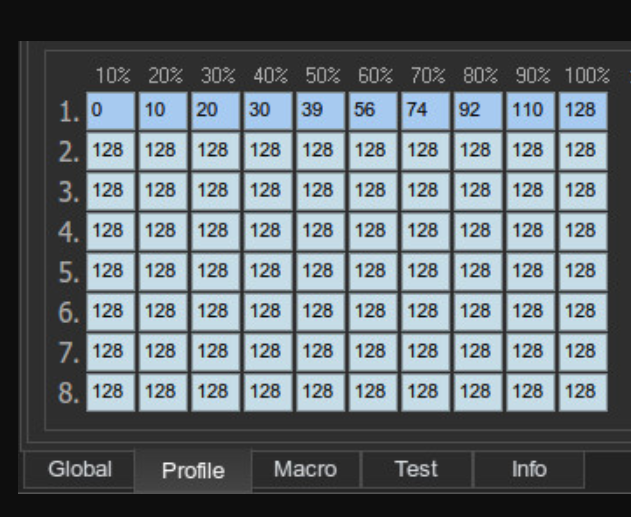Screen dimensions: 631x517
Task: Click row 1 100% cell showing 128
Action: (x=583, y=111)
